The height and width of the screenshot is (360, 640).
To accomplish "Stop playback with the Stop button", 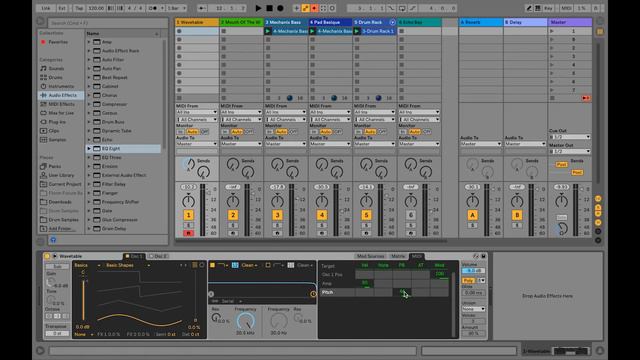I will [x=269, y=8].
